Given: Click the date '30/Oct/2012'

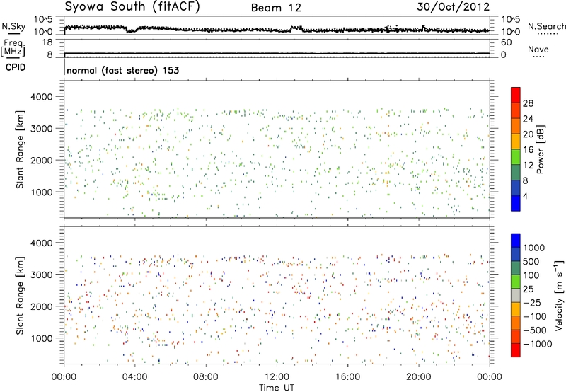Looking at the screenshot, I should pos(454,7).
